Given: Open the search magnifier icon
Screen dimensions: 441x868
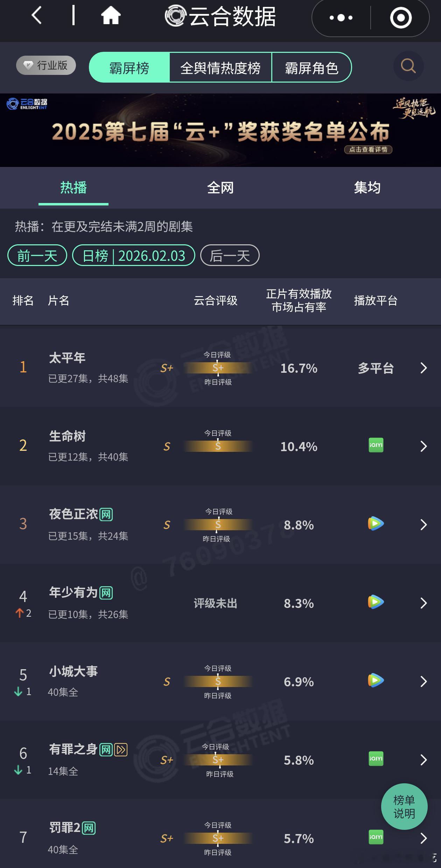Looking at the screenshot, I should tap(407, 66).
